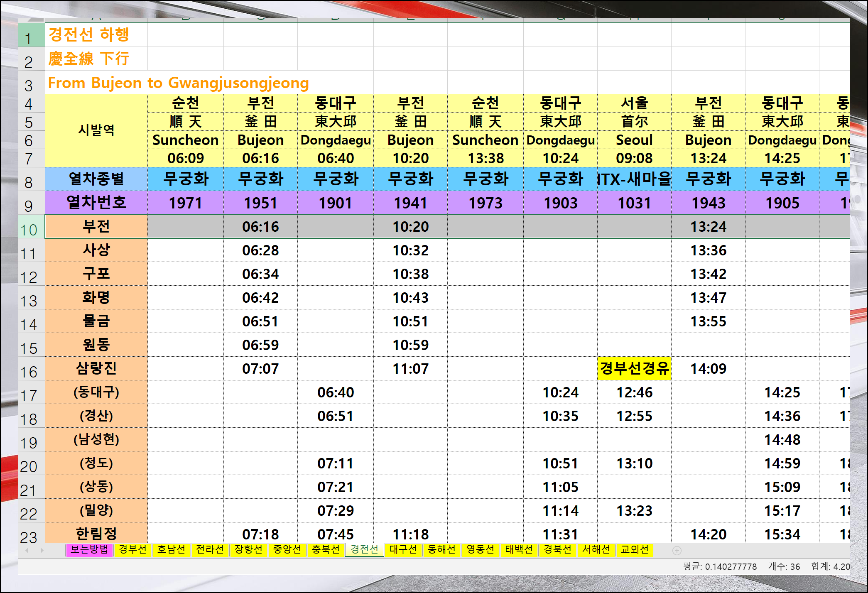Click the scroll sheets left arrow

27,550
